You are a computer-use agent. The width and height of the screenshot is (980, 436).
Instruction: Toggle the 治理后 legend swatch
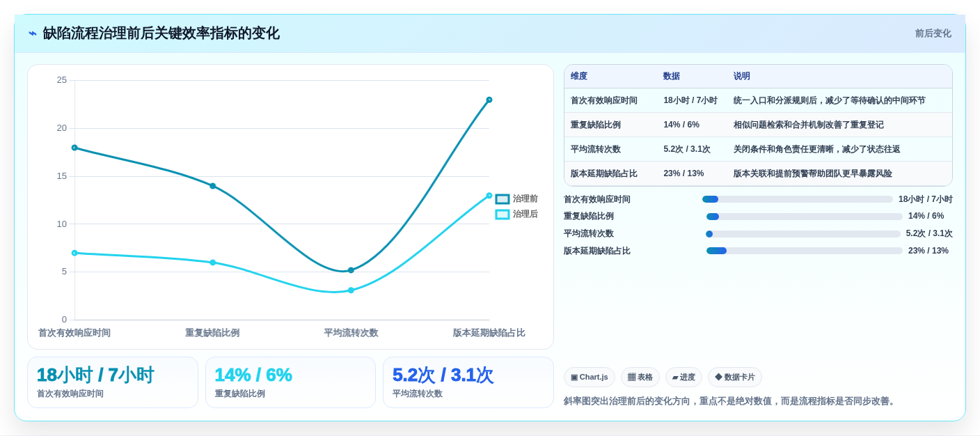click(x=503, y=215)
